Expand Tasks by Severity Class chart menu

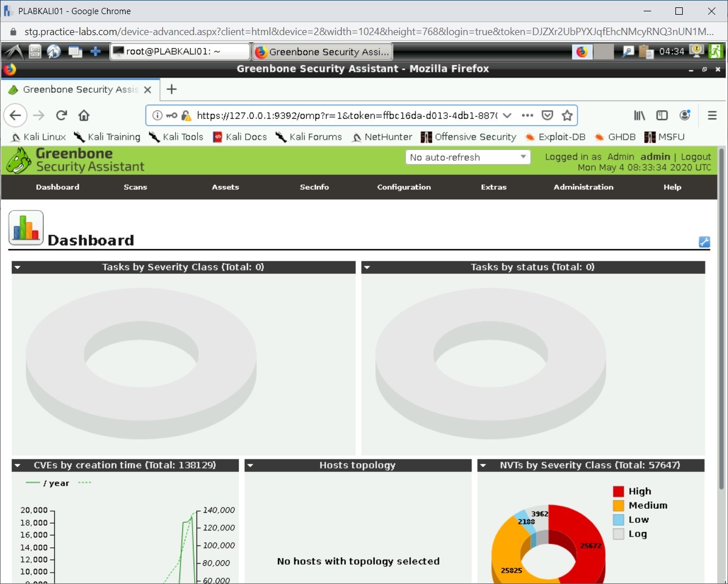(x=18, y=267)
